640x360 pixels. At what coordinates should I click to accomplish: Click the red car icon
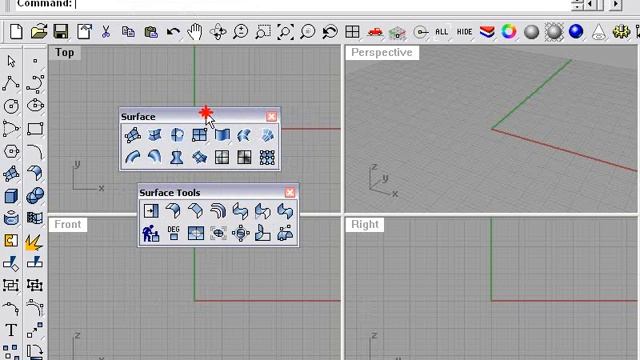click(x=375, y=31)
